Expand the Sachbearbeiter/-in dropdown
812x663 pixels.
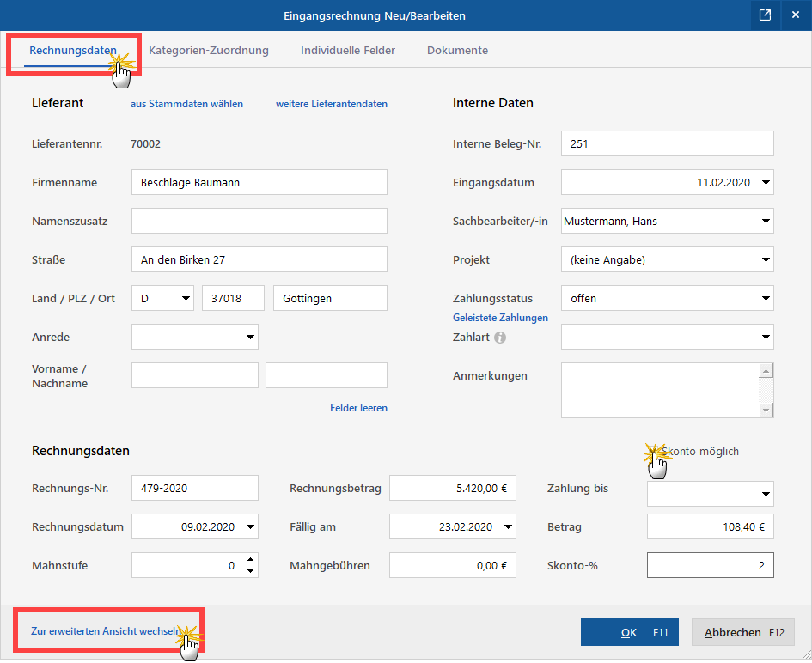pyautogui.click(x=766, y=221)
